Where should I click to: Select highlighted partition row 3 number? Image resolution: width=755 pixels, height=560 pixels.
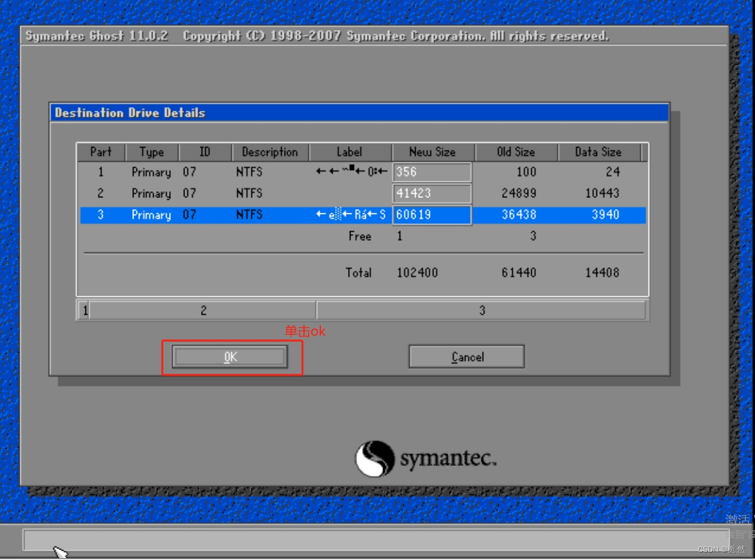click(101, 215)
